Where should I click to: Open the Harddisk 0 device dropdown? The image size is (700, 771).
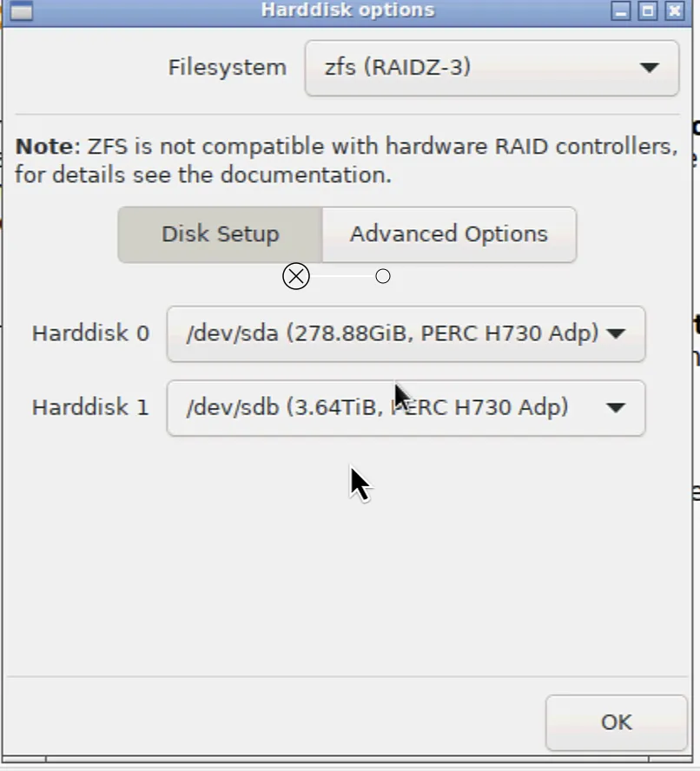click(x=406, y=334)
